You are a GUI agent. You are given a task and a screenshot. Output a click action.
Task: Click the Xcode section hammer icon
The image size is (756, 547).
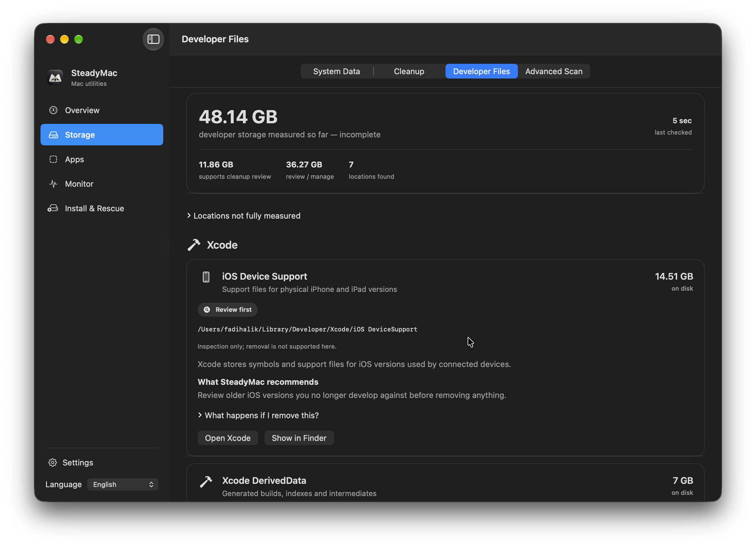coord(194,245)
